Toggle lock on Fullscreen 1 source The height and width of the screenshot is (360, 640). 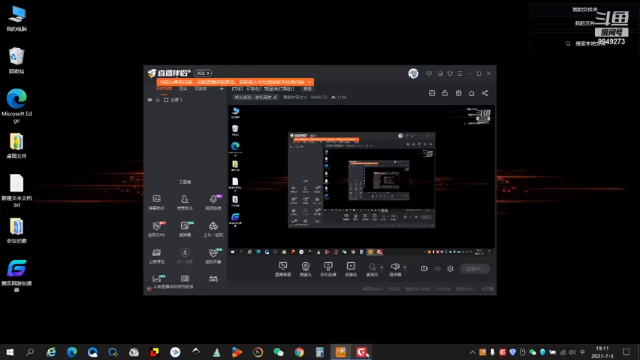point(158,100)
